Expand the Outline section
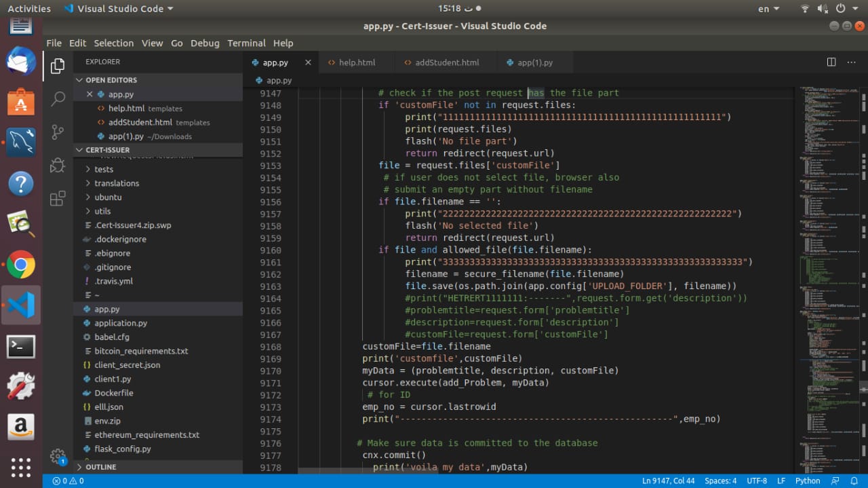868x488 pixels. click(157, 467)
